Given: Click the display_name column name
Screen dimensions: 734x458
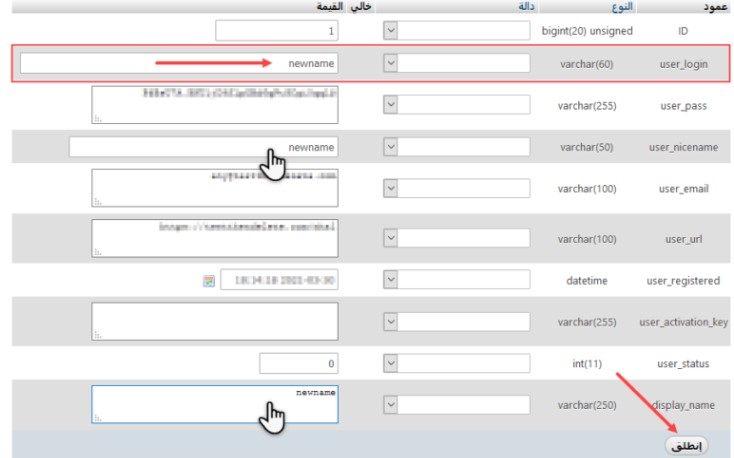Looking at the screenshot, I should click(683, 406).
